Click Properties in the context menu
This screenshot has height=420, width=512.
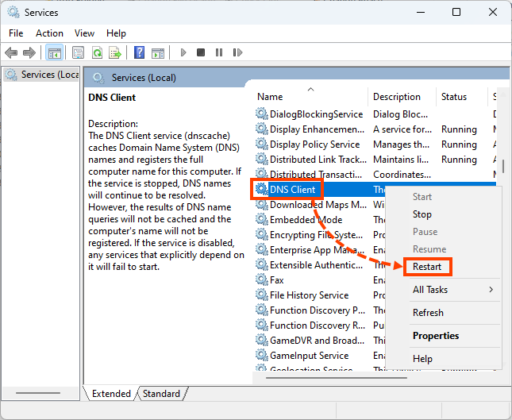[436, 336]
